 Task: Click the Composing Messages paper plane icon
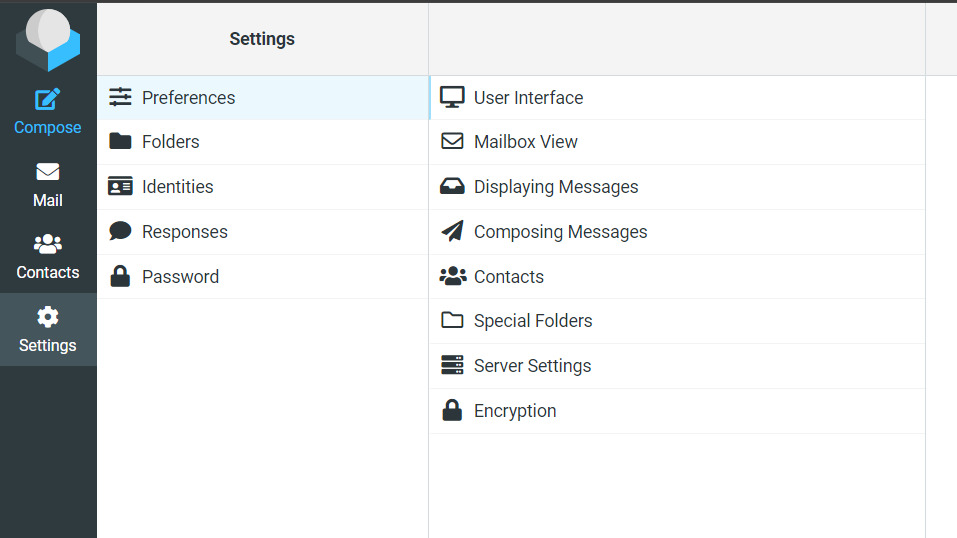pos(452,231)
